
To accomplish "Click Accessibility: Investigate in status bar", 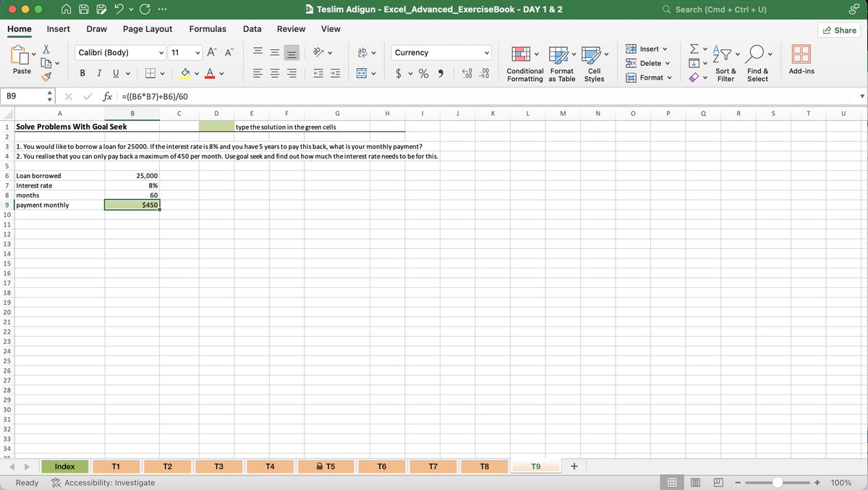I will tap(102, 483).
